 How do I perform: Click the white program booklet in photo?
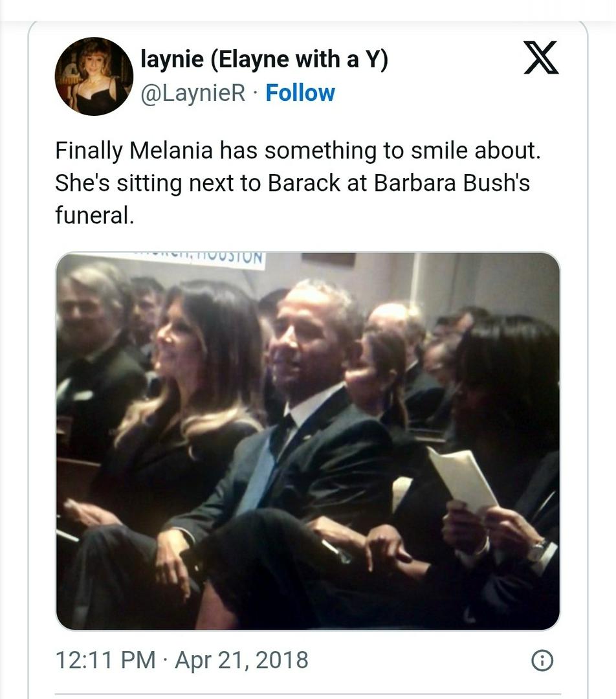click(463, 478)
